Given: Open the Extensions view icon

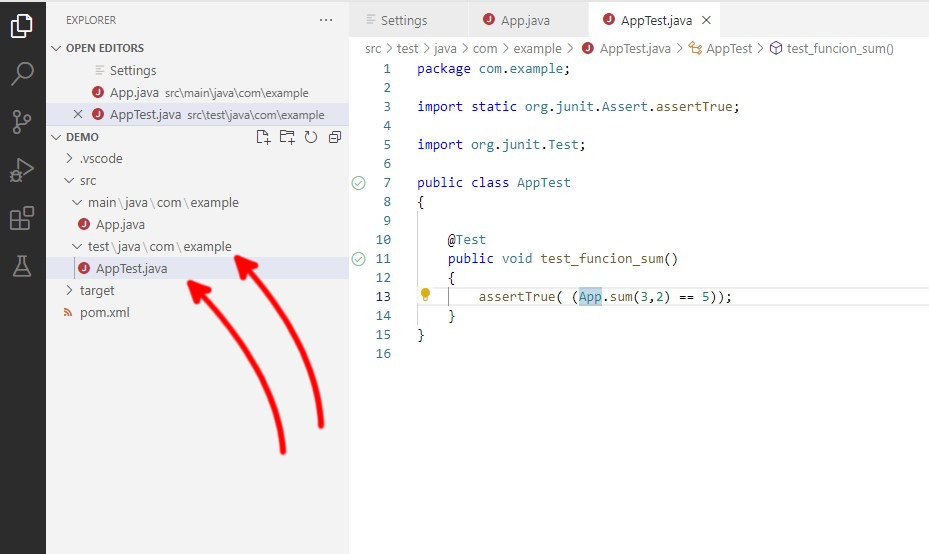Looking at the screenshot, I should click(x=22, y=218).
